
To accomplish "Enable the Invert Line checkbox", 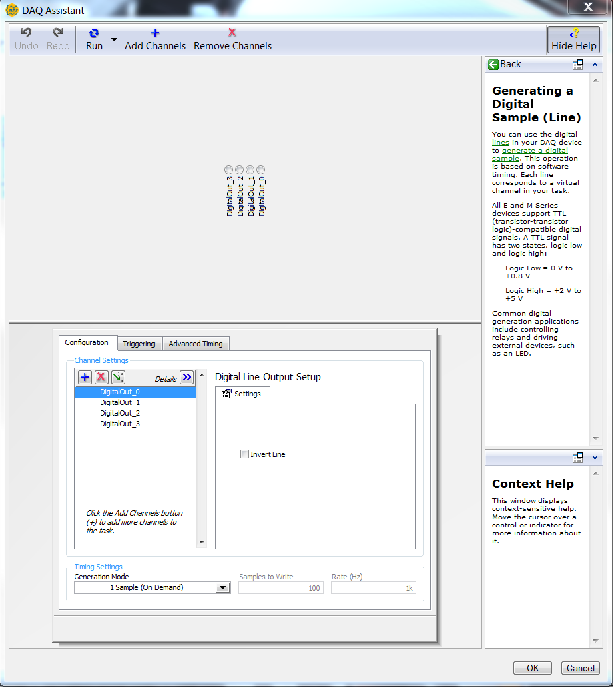I will click(244, 454).
